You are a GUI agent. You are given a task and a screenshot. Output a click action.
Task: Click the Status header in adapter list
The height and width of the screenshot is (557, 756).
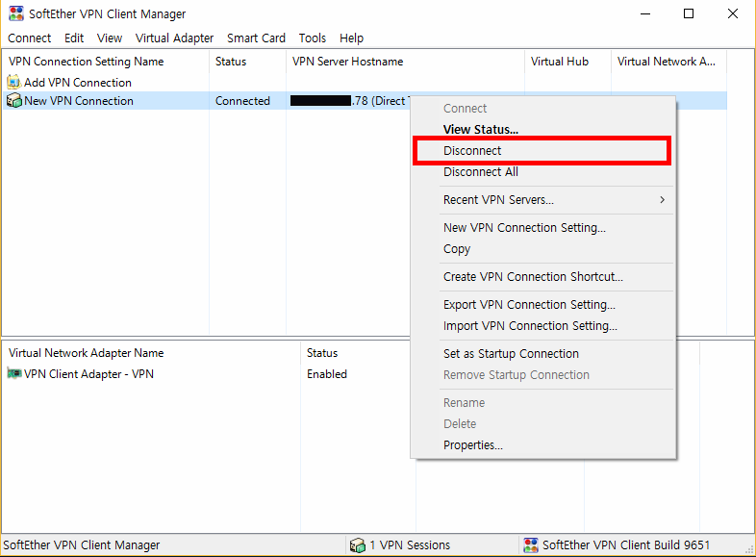click(358, 352)
